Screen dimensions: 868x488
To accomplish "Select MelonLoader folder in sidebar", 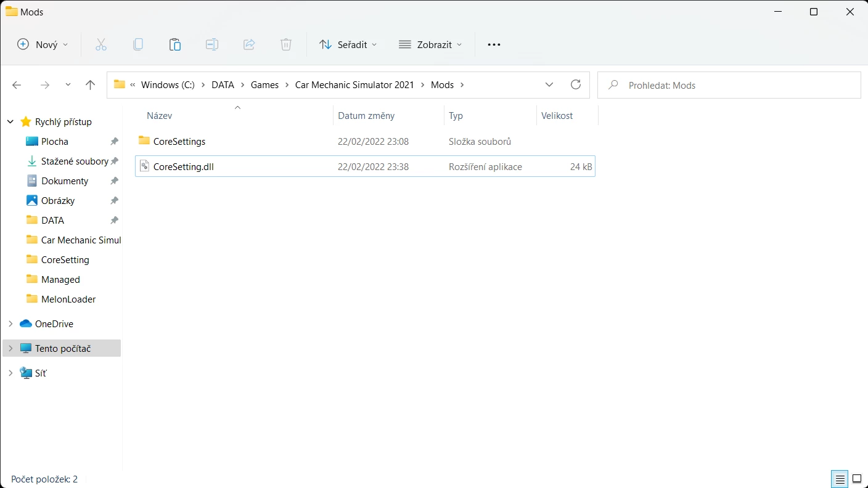I will (68, 299).
